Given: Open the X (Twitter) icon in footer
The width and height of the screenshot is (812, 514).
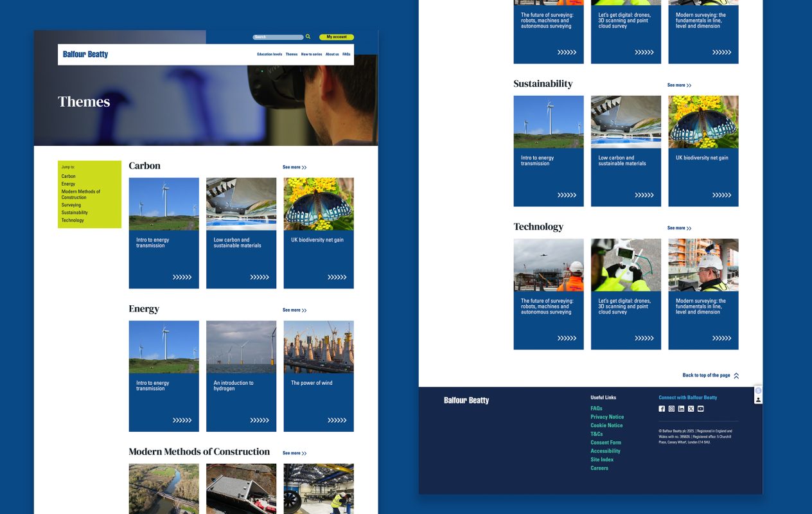Looking at the screenshot, I should pyautogui.click(x=691, y=409).
